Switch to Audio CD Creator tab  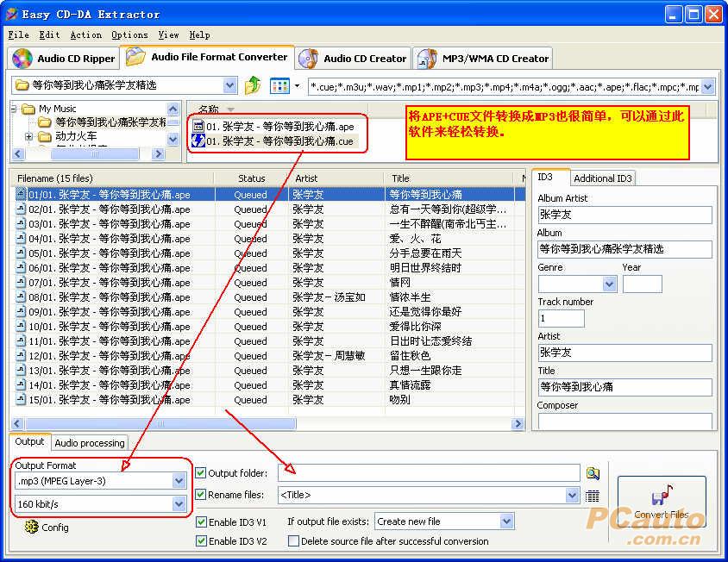(x=353, y=59)
